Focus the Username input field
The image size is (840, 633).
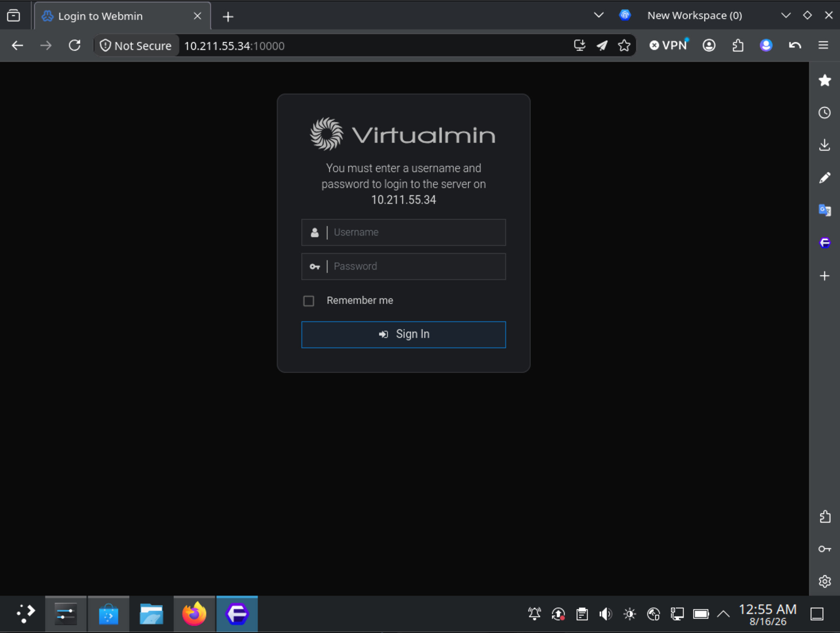click(x=403, y=232)
